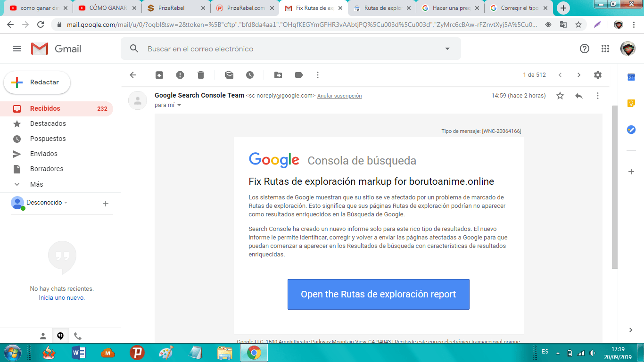Show the older email arrow

(x=579, y=75)
